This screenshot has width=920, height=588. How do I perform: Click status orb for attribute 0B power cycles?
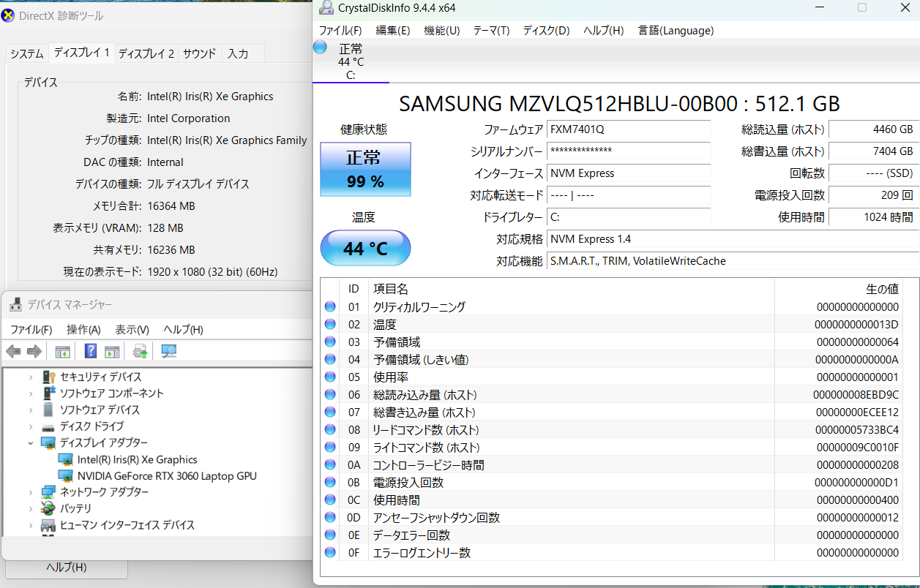(330, 483)
